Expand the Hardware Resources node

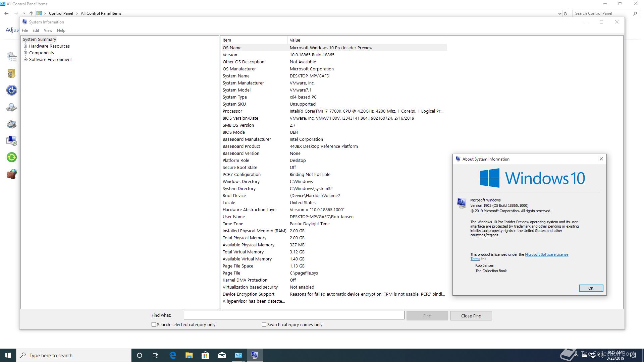tap(25, 46)
